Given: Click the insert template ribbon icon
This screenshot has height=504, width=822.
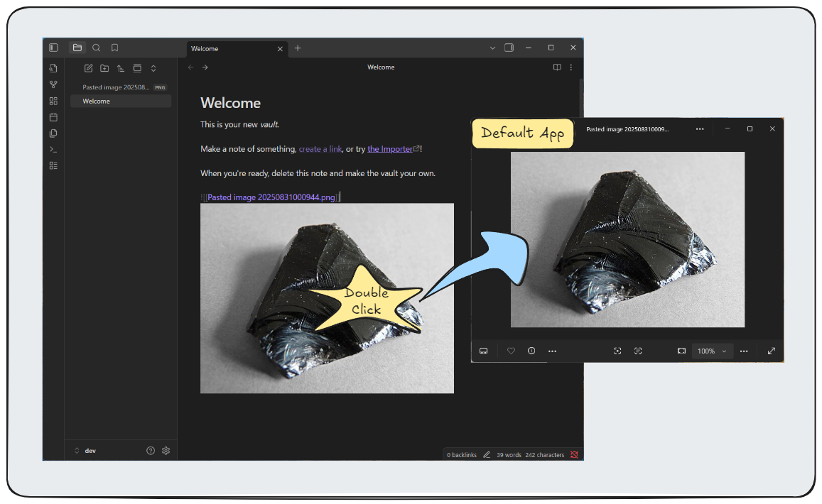Looking at the screenshot, I should (53, 133).
